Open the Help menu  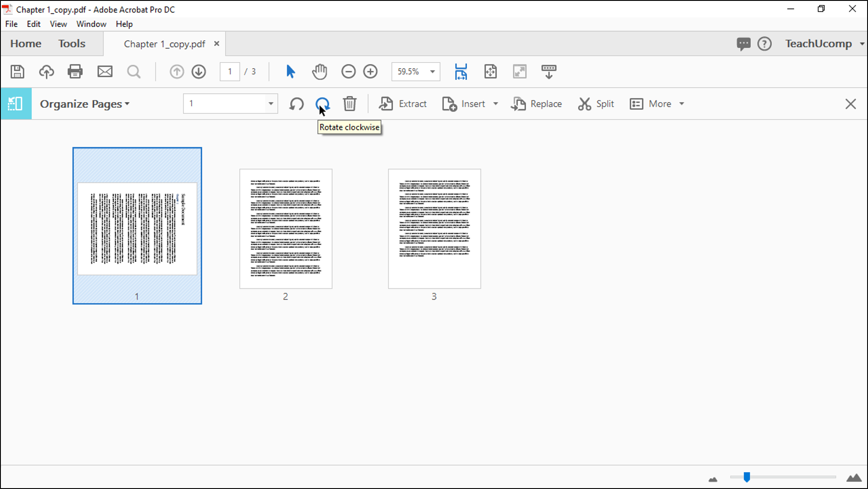point(124,24)
